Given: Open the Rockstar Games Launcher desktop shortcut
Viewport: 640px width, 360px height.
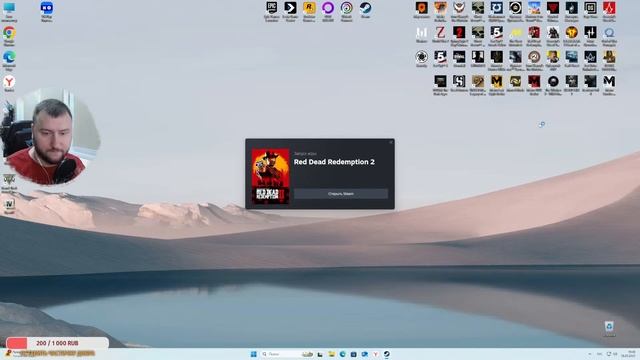Looking at the screenshot, I should (309, 8).
